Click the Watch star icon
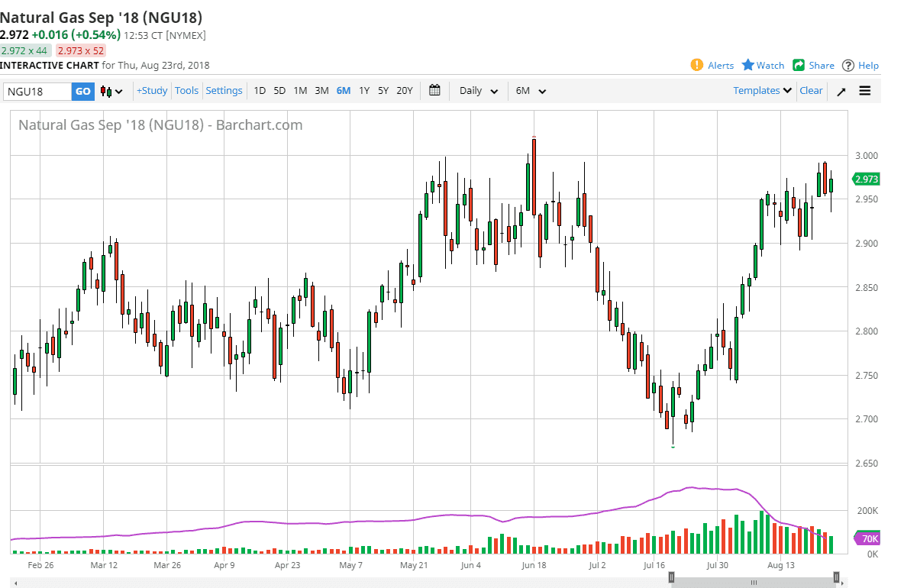The width and height of the screenshot is (904, 588). (x=748, y=65)
